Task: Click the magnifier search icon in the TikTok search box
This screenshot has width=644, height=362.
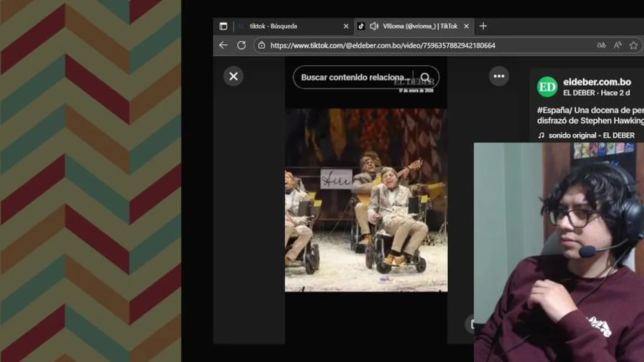Action: [x=426, y=77]
